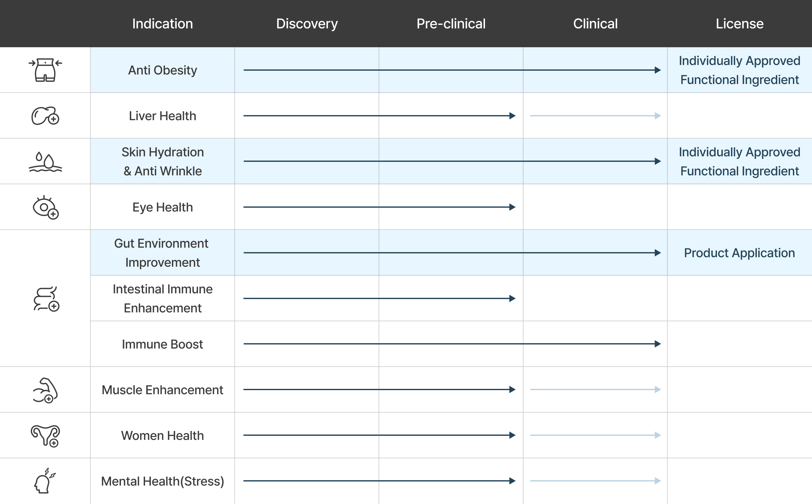Click the flexed arm muscle icon
This screenshot has height=504, width=812.
point(45,390)
